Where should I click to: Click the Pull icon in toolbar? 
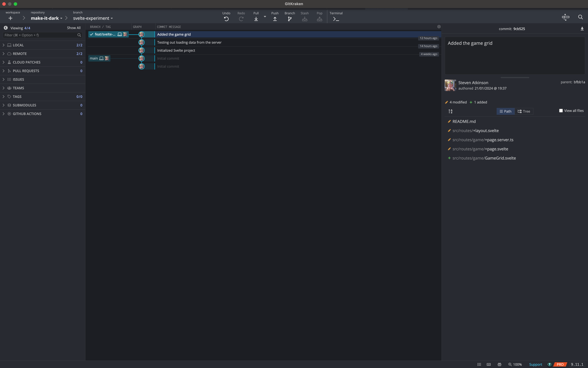click(x=256, y=19)
